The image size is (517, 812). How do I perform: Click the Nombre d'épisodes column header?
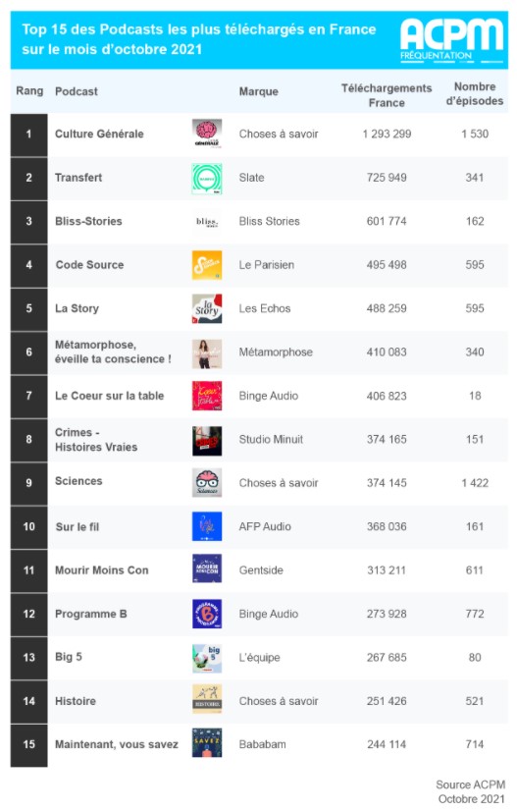[475, 93]
